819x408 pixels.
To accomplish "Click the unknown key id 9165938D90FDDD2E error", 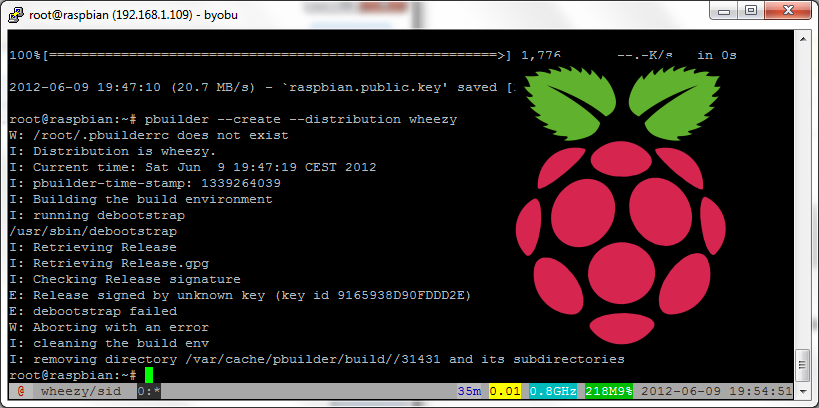I will pos(240,296).
